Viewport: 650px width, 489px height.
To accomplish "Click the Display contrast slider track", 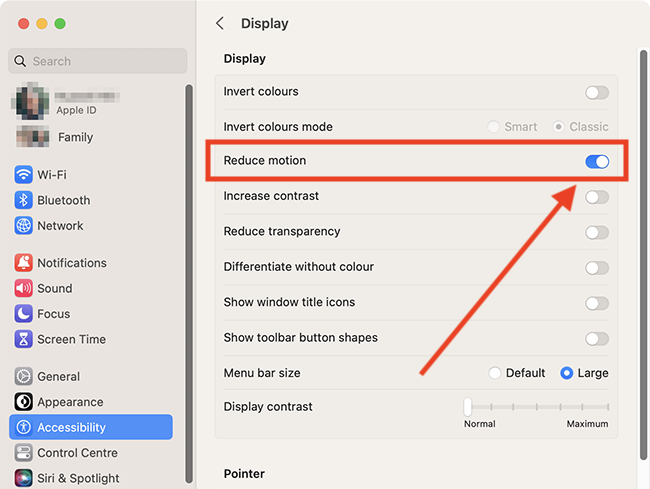I will pos(537,407).
